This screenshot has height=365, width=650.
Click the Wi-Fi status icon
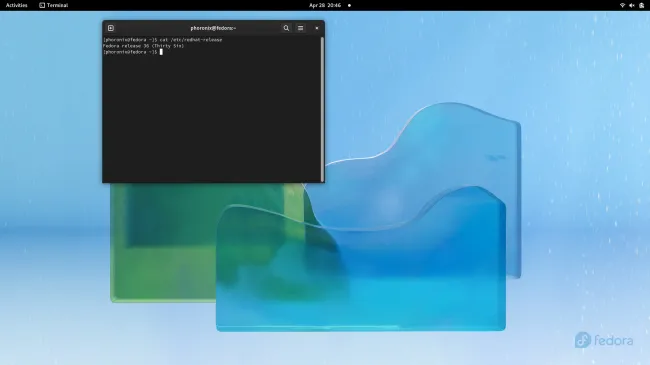[622, 5]
